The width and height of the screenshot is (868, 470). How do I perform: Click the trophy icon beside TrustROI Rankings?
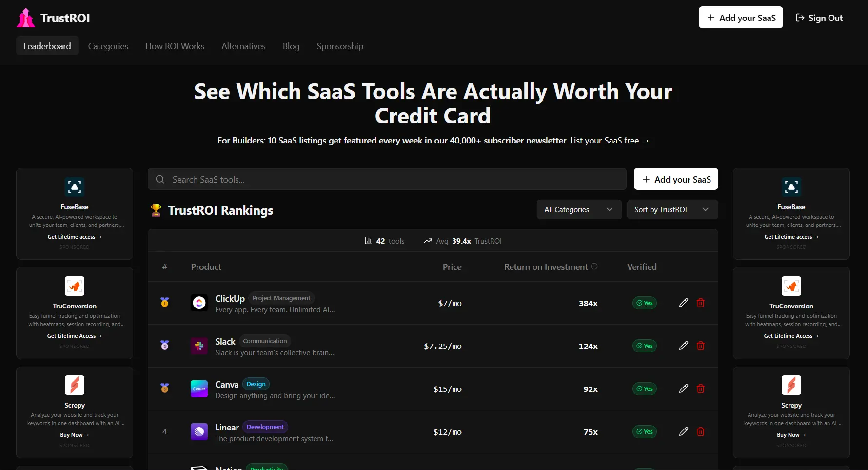click(x=156, y=210)
